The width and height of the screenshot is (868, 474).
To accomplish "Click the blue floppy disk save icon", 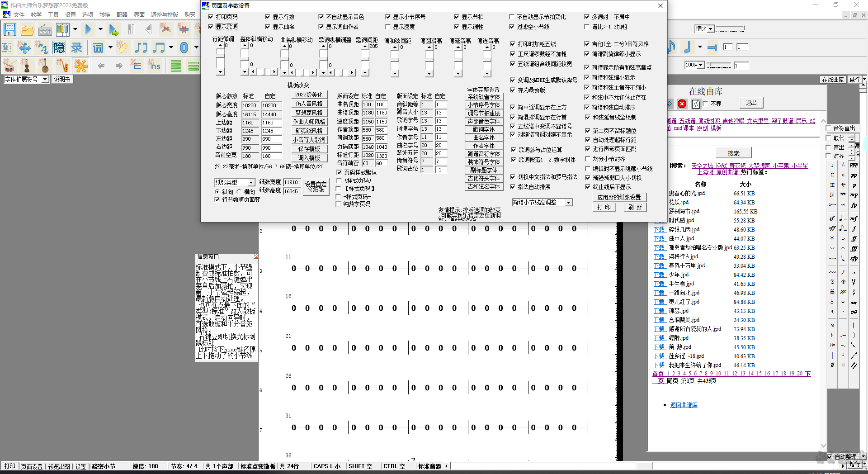I will tap(9, 30).
